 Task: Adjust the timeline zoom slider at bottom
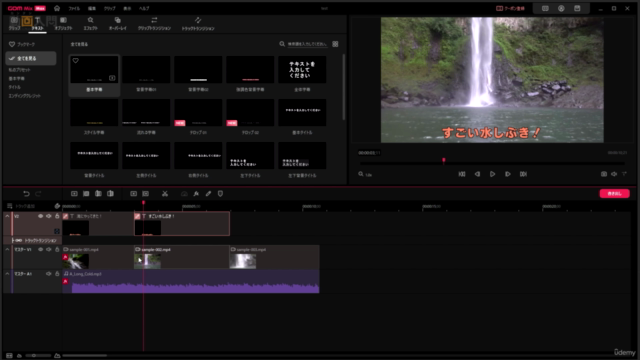(34, 356)
